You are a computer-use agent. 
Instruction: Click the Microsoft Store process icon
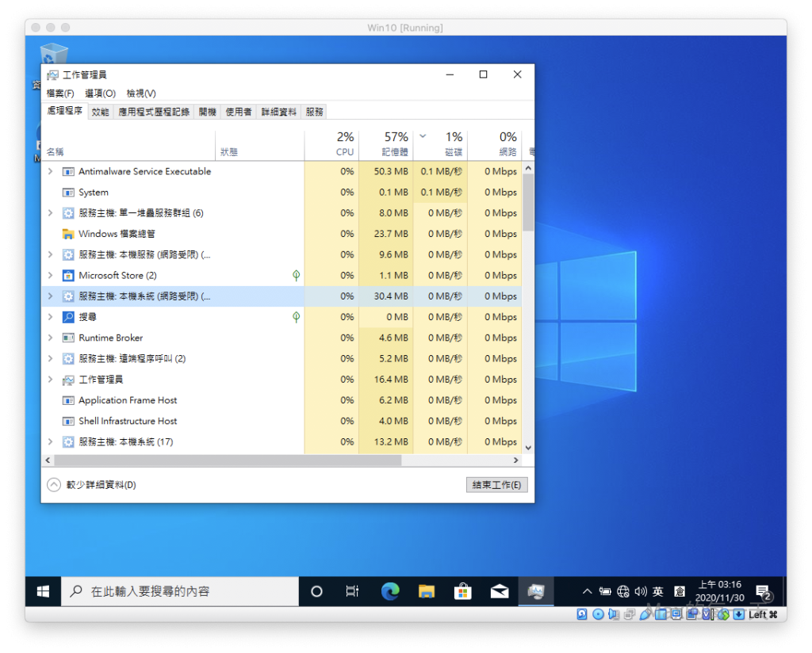[x=68, y=276]
